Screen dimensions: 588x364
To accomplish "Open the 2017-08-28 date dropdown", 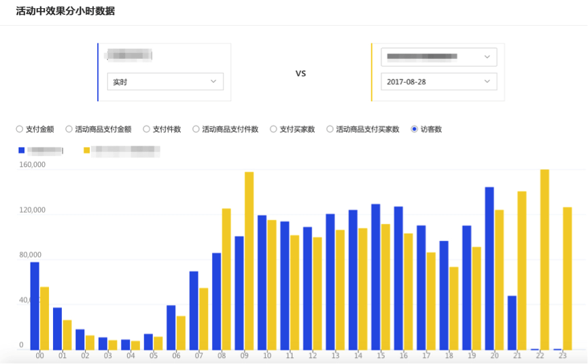I will pyautogui.click(x=439, y=81).
